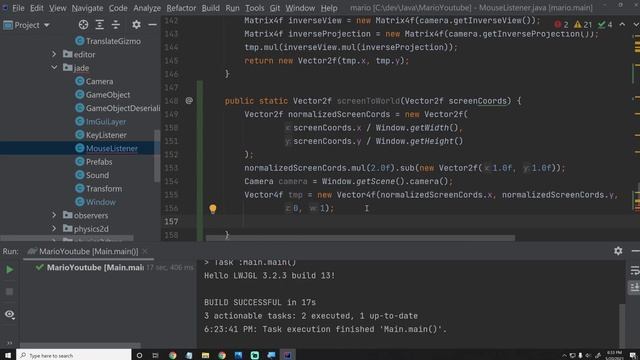Click the gutter annotation icon on line 148
Viewport: 640px width, 360px height.
point(189,100)
